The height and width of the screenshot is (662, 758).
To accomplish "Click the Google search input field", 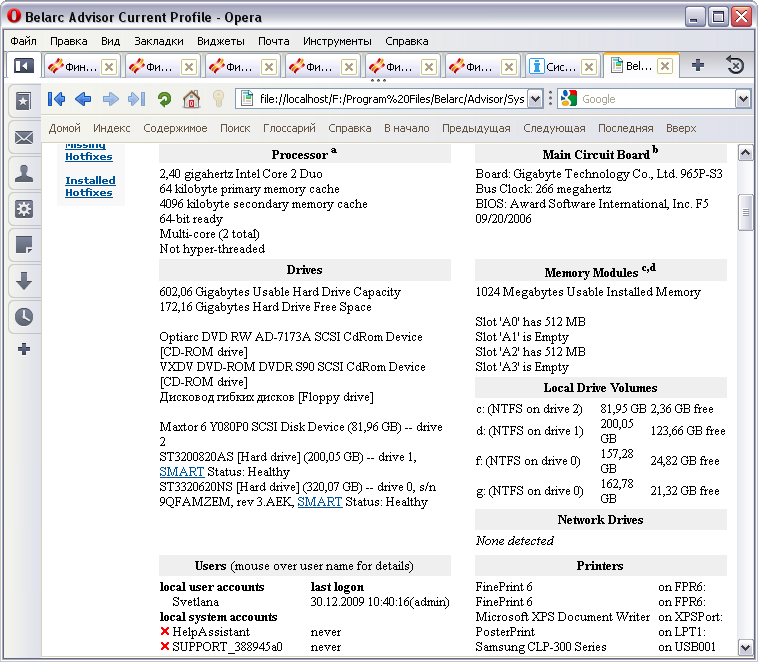I will (657, 99).
